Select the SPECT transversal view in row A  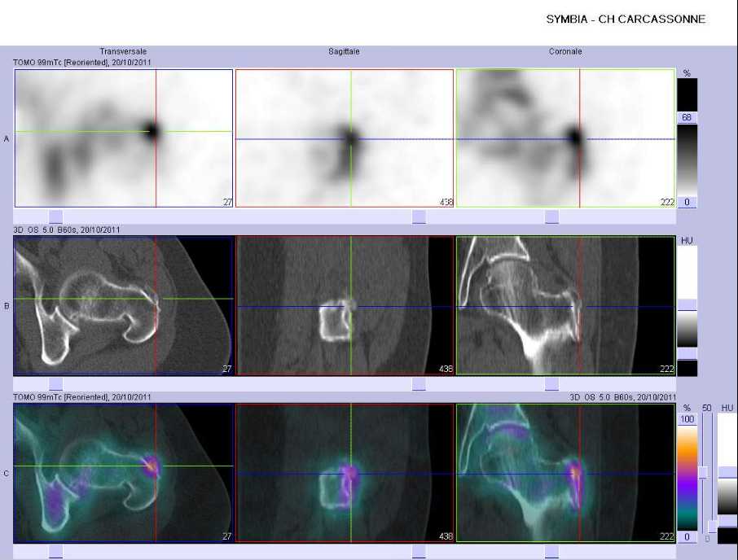[124, 138]
